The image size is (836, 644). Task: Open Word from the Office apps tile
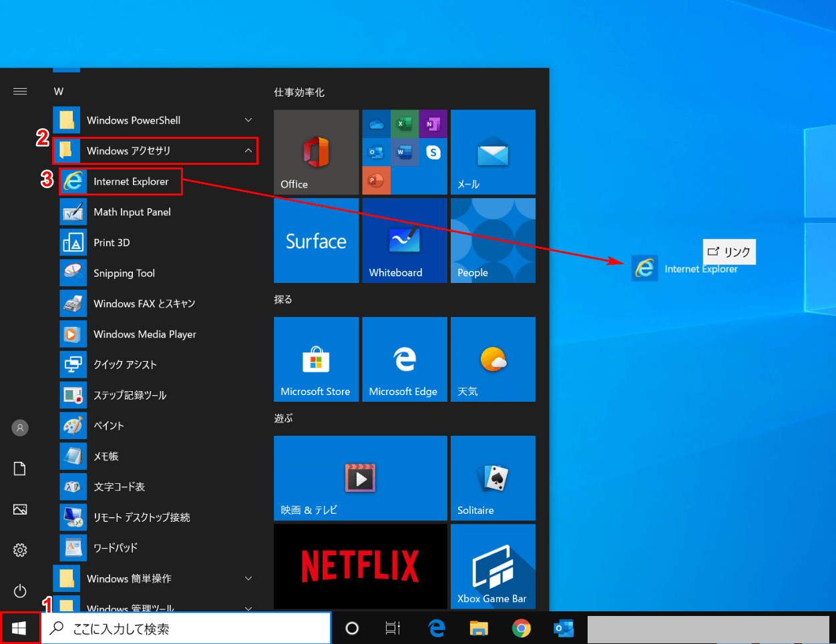coord(405,152)
